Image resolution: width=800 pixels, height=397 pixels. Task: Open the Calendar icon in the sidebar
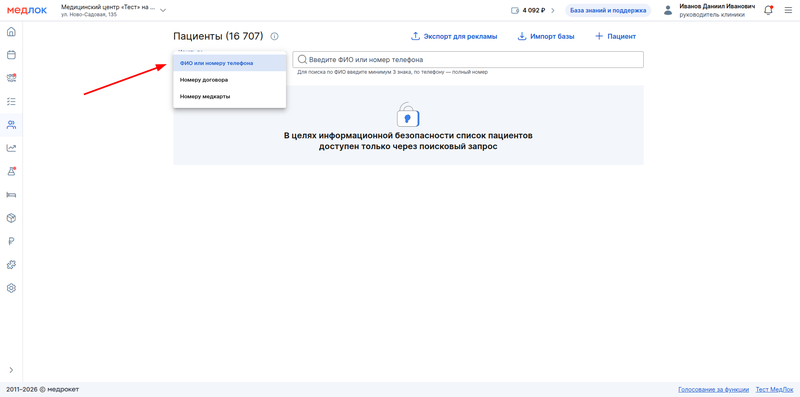point(11,55)
